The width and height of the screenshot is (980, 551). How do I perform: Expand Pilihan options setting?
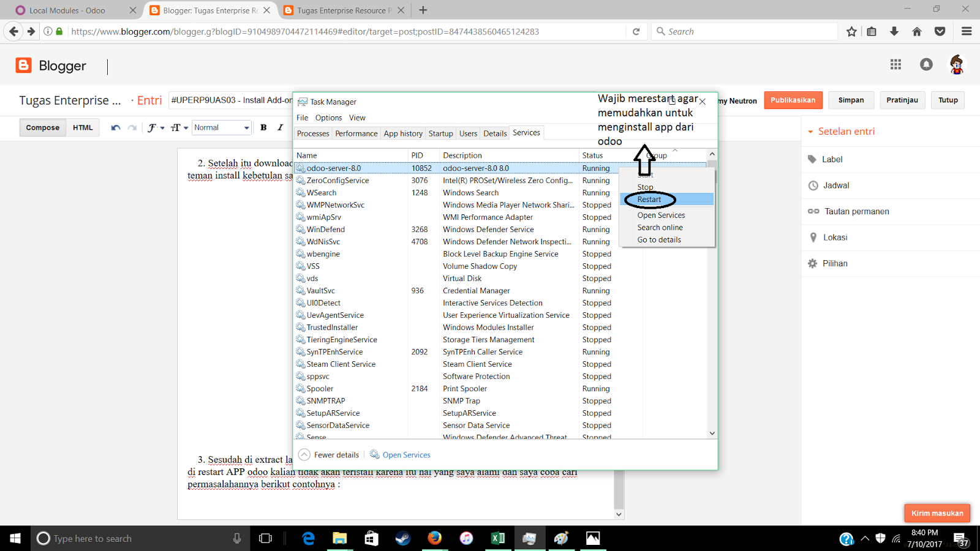coord(835,263)
